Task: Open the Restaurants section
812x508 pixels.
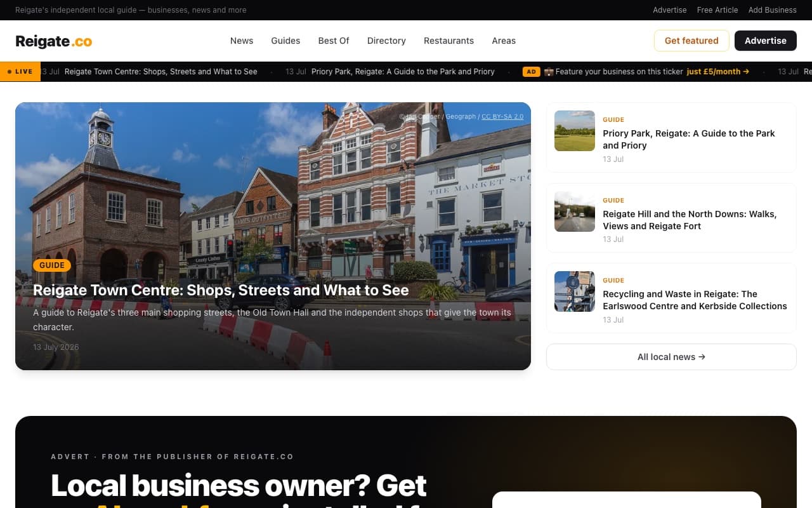Action: tap(449, 41)
